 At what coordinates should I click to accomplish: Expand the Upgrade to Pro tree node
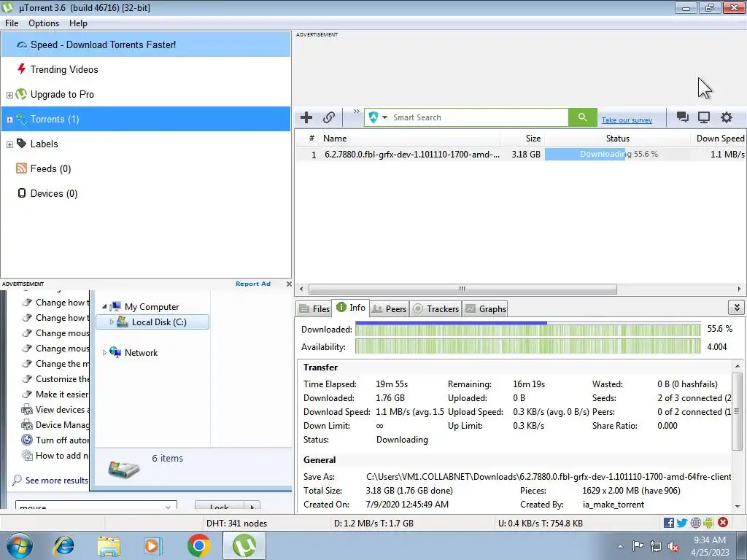[9, 95]
